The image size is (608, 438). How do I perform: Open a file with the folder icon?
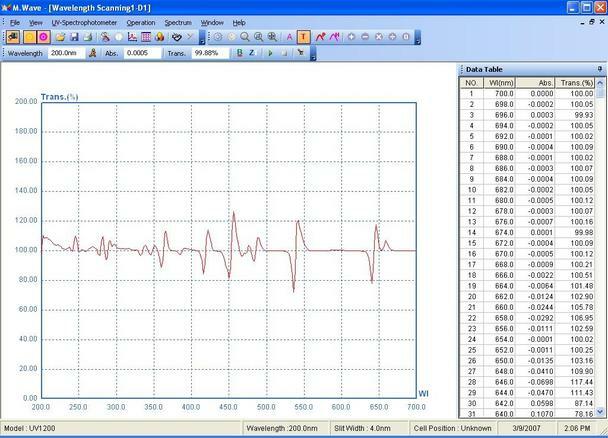(60, 37)
